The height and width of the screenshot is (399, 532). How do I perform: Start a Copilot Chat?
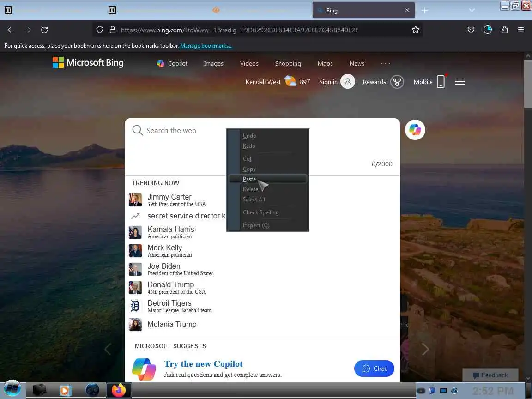coord(374,369)
